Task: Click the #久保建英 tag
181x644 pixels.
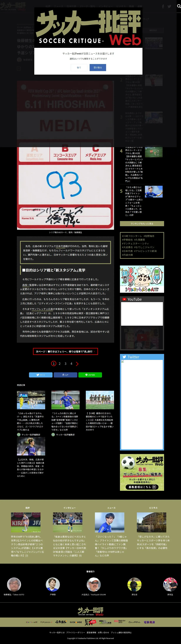Action: click(x=140, y=240)
